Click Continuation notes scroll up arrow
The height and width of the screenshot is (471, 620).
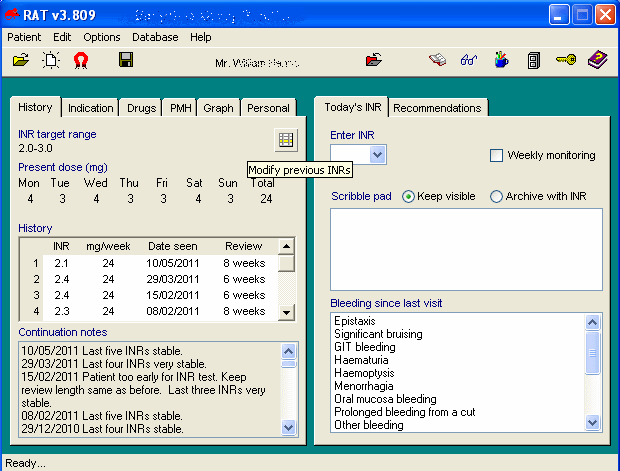click(289, 351)
